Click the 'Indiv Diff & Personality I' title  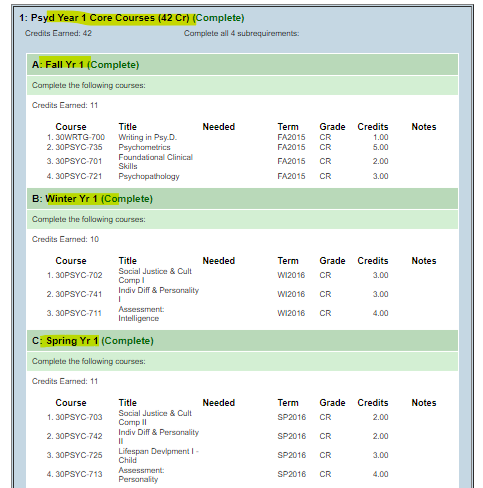pyautogui.click(x=159, y=295)
